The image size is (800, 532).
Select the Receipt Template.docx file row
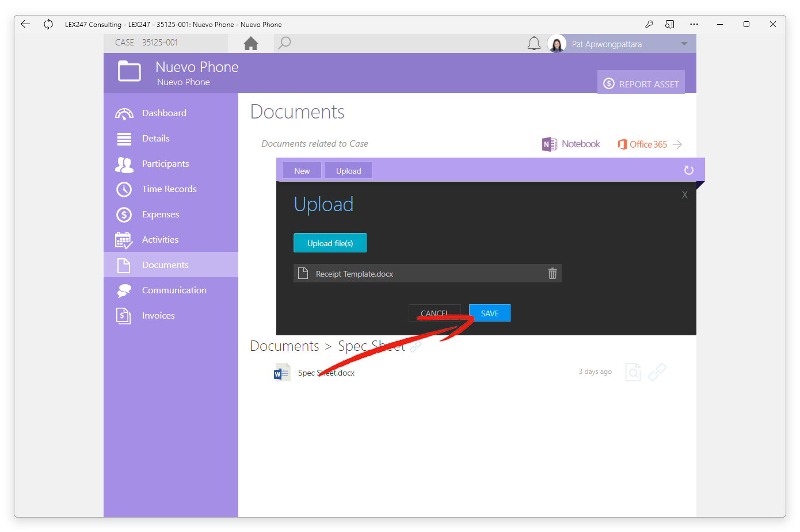pyautogui.click(x=428, y=273)
